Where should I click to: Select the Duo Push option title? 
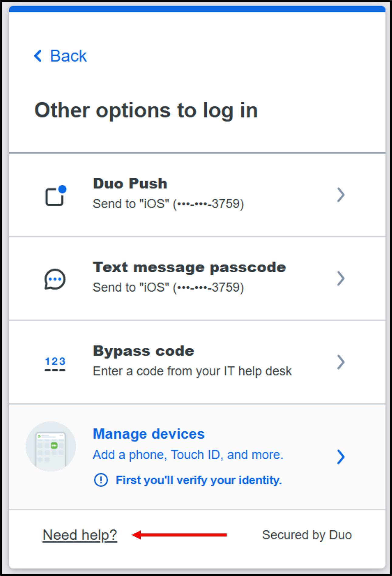pos(130,184)
